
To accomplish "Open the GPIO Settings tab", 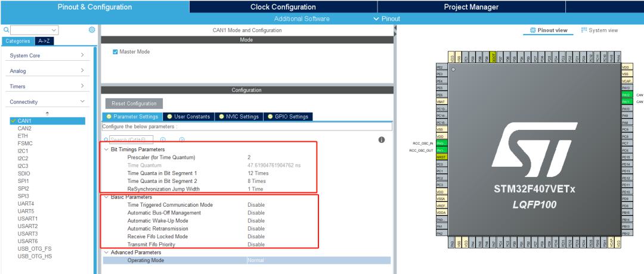I will tap(288, 117).
